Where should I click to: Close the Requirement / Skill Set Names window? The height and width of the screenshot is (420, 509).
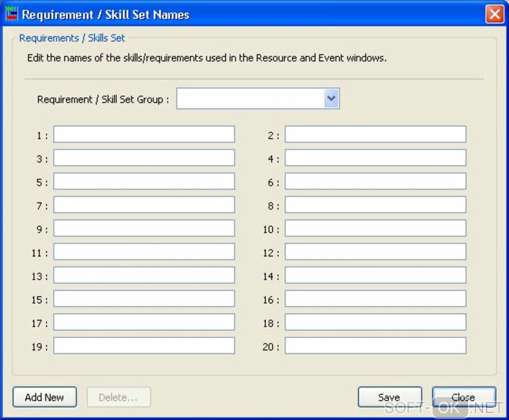[x=495, y=14]
